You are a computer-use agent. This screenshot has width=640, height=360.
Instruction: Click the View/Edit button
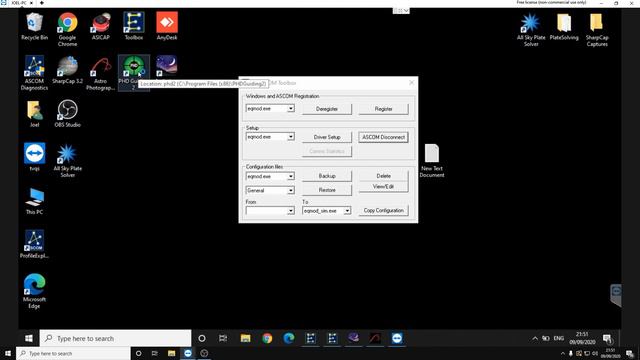(x=383, y=187)
